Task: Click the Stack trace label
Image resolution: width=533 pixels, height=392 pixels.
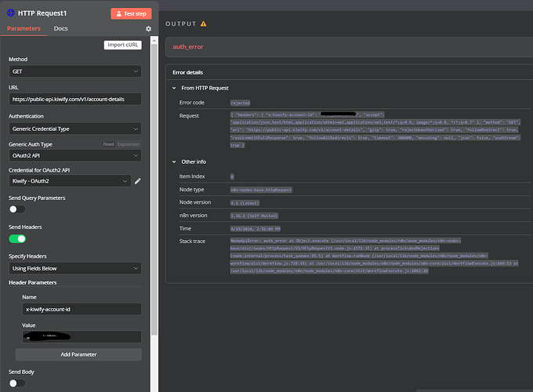Action: click(192, 241)
